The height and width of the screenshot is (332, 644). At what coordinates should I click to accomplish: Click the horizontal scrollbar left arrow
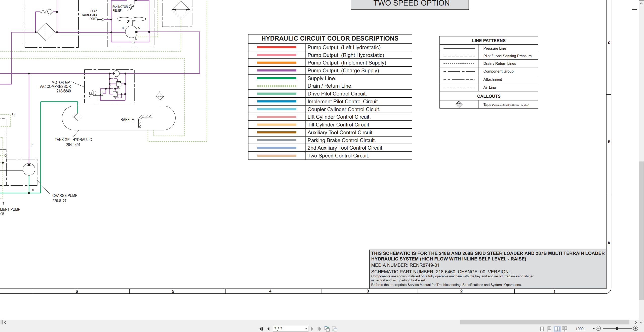click(5, 322)
